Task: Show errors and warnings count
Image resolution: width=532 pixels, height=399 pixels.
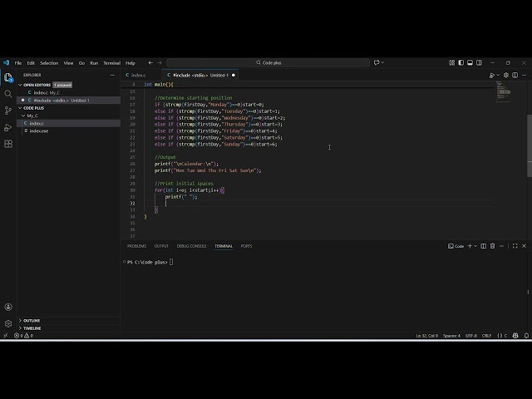Action: 24,336
